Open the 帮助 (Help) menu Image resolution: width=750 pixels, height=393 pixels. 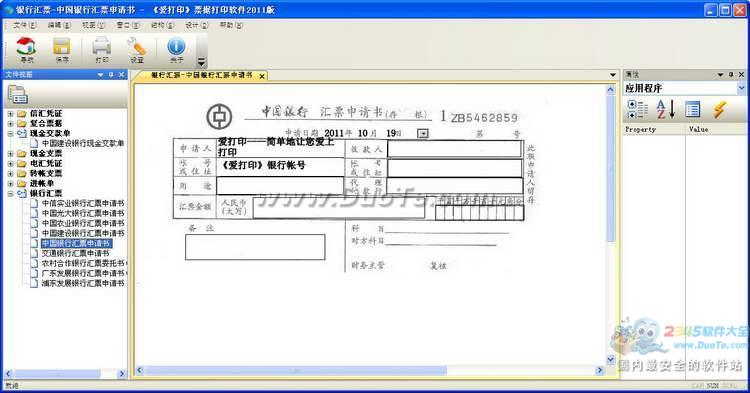tap(231, 25)
